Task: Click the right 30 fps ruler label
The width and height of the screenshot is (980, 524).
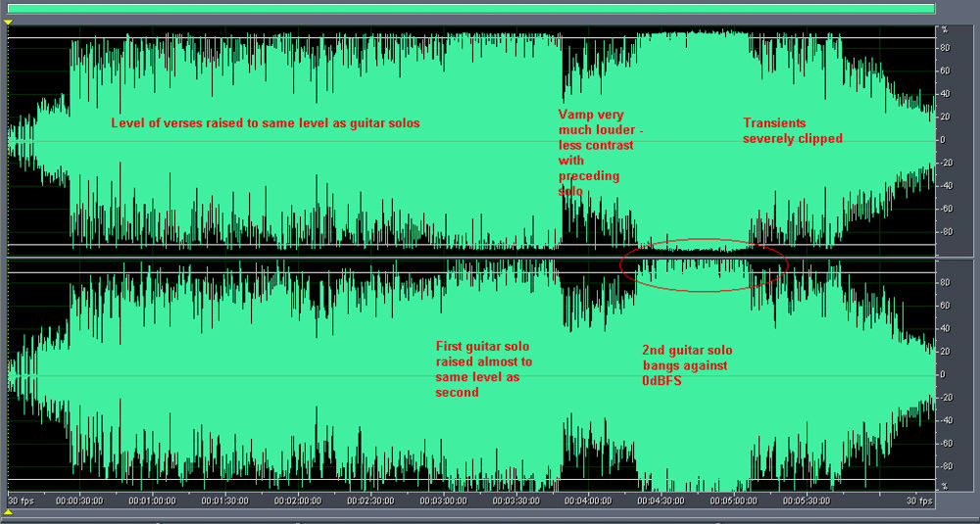Action: (919, 500)
